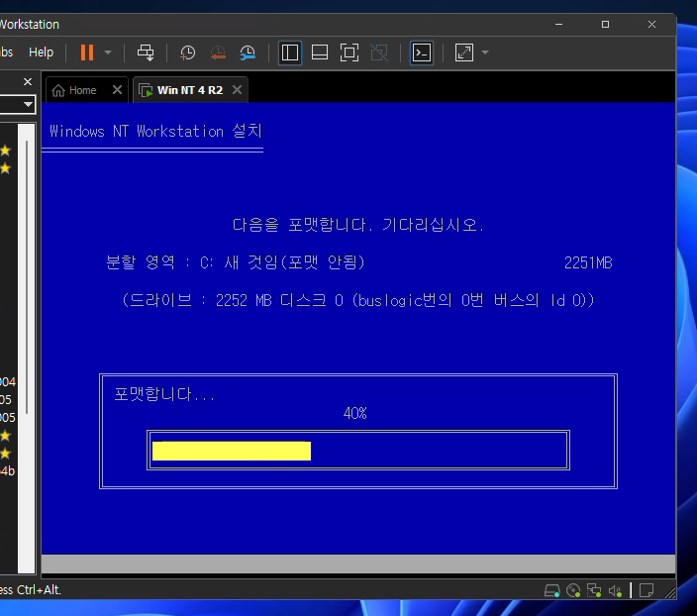Send Ctrl+Alt+Del to the guest
Image resolution: width=697 pixels, height=616 pixels.
(x=146, y=52)
